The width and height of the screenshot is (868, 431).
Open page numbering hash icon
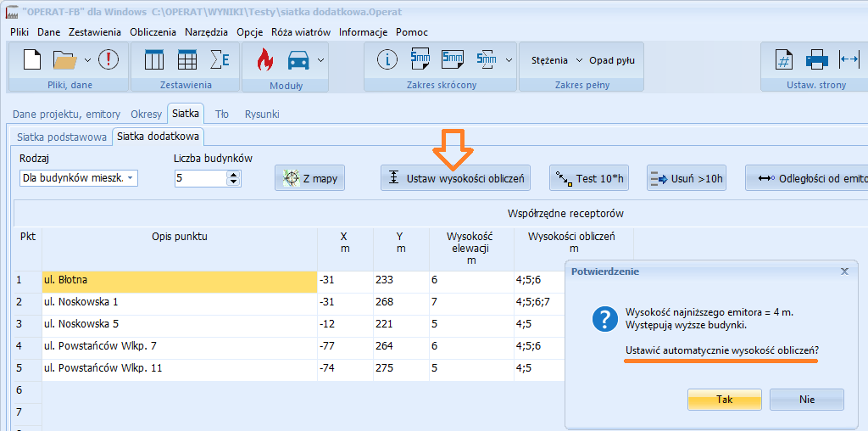(783, 60)
